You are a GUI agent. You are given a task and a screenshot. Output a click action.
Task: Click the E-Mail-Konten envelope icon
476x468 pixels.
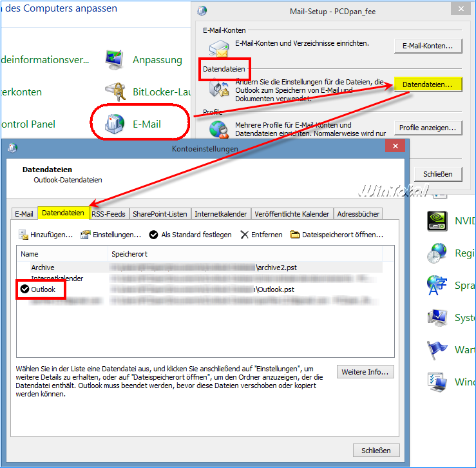point(218,48)
